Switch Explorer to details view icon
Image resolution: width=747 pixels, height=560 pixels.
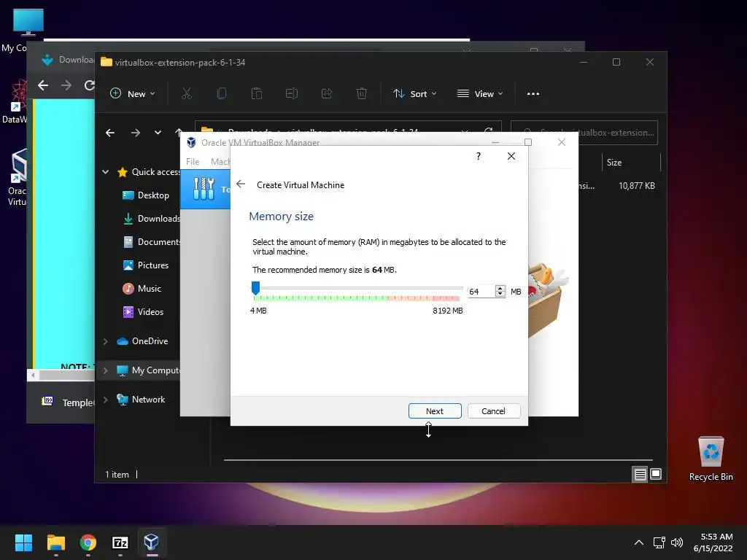(x=640, y=474)
